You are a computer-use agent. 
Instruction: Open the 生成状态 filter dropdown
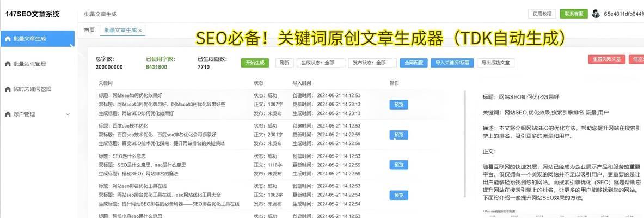pyautogui.click(x=321, y=63)
